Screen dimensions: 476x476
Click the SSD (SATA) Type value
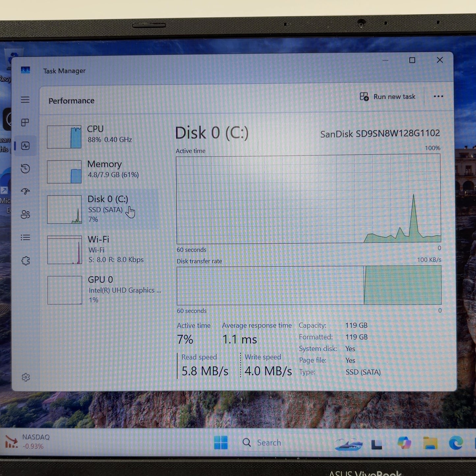click(x=363, y=372)
